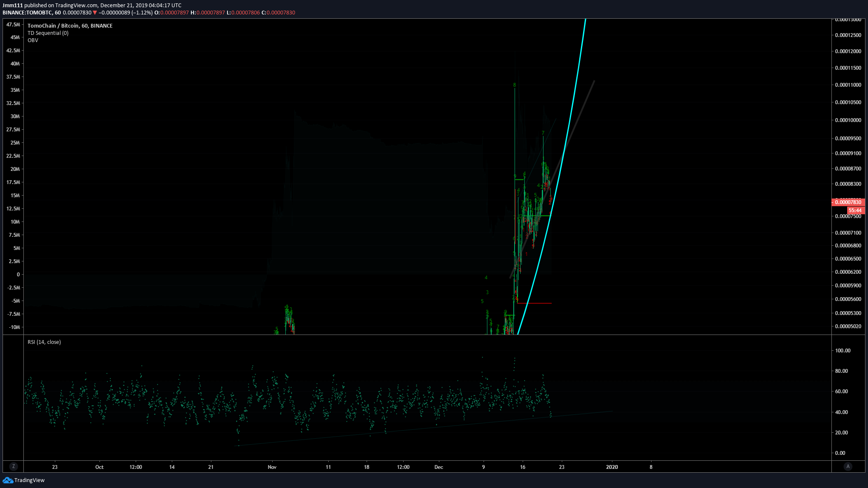Screen dimensions: 868x488
Task: Click the red current price label 0.00007830
Action: click(848, 202)
